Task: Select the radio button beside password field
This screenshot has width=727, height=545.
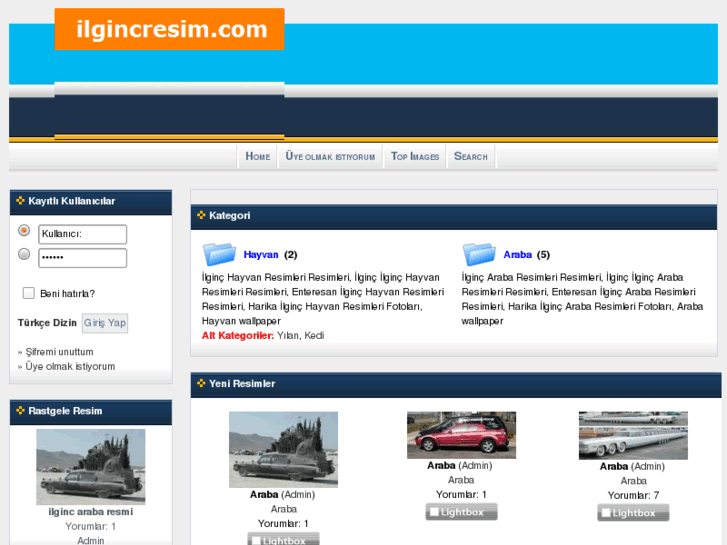Action: click(24, 254)
